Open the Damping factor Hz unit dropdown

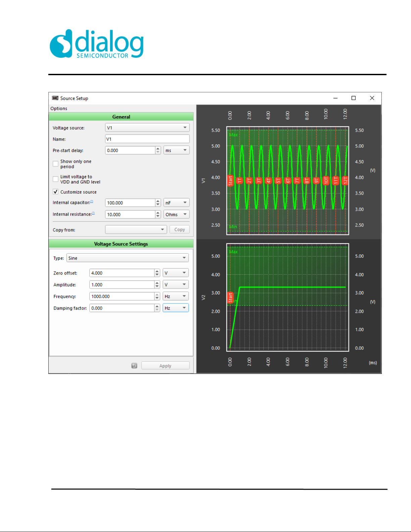[175, 308]
